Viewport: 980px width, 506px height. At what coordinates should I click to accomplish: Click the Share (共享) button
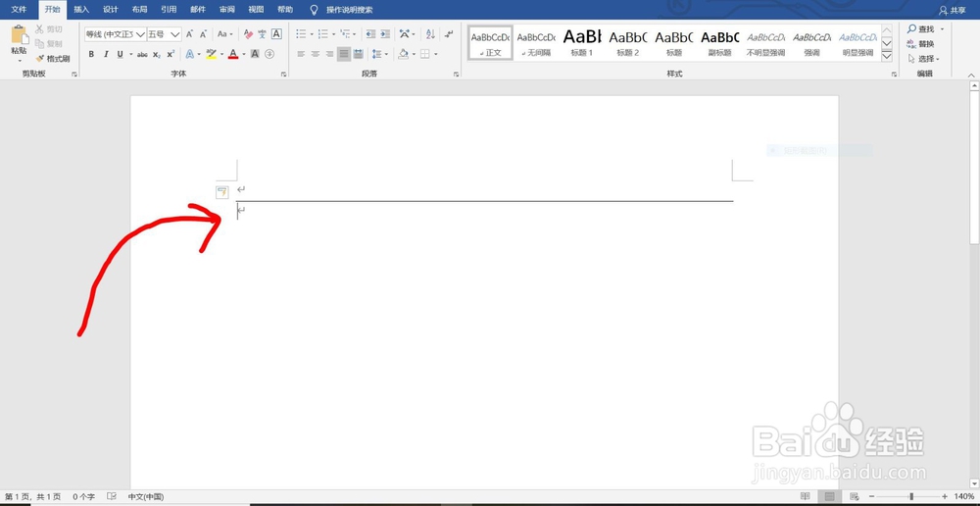click(953, 10)
